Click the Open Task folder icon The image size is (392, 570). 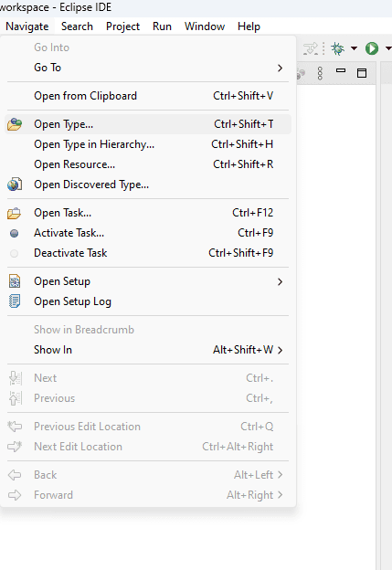[15, 213]
